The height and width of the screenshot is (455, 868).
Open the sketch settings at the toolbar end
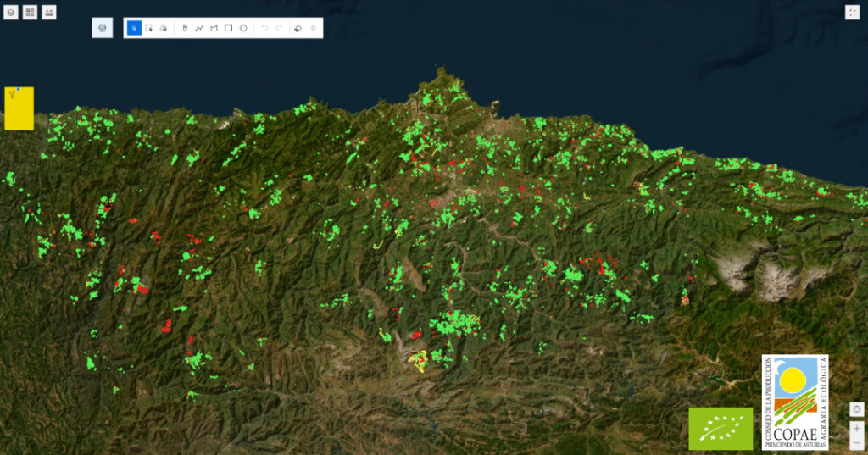tap(314, 28)
